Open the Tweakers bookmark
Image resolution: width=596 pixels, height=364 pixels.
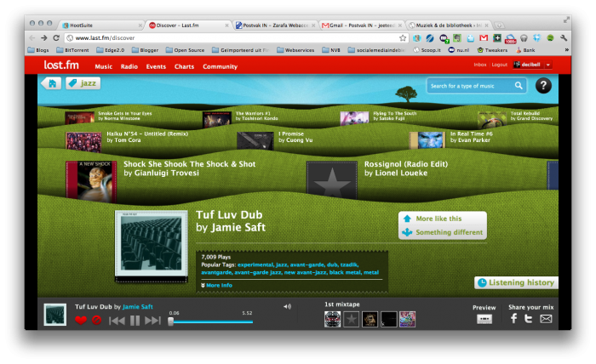[492, 50]
